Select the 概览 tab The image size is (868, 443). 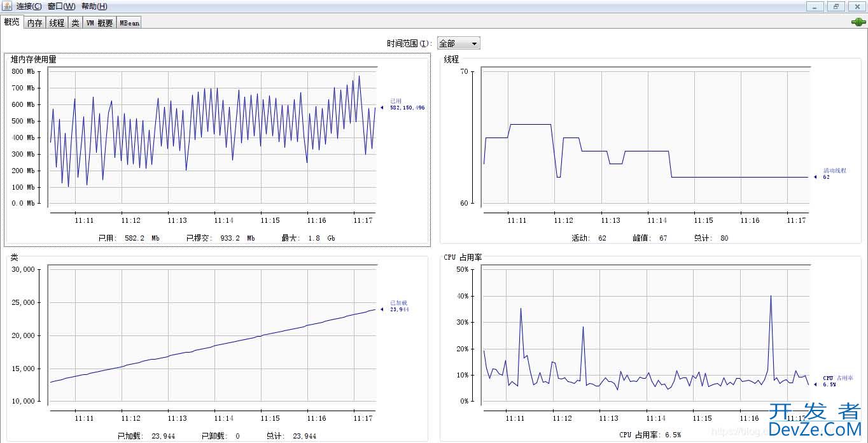click(11, 22)
